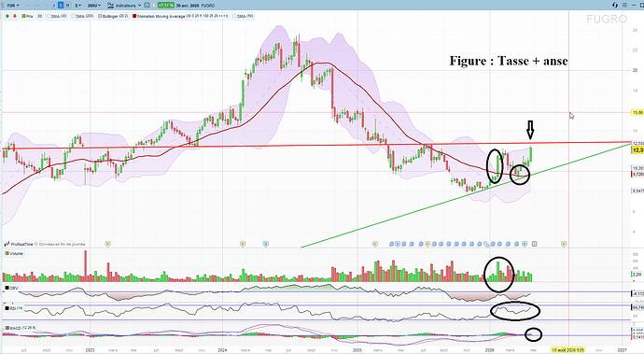Click the Bollinger purple color swatch
The width and height of the screenshot is (644, 354).
pyautogui.click(x=100, y=16)
